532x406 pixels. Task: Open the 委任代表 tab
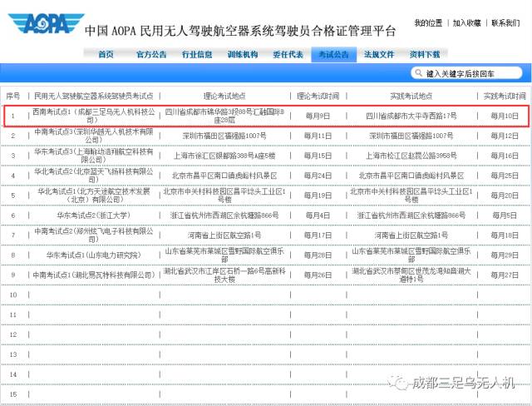[288, 55]
